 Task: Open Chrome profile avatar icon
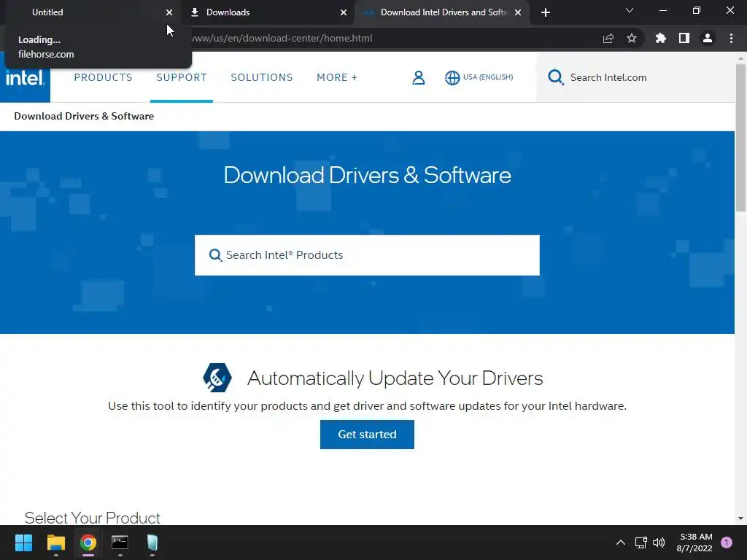click(x=708, y=38)
